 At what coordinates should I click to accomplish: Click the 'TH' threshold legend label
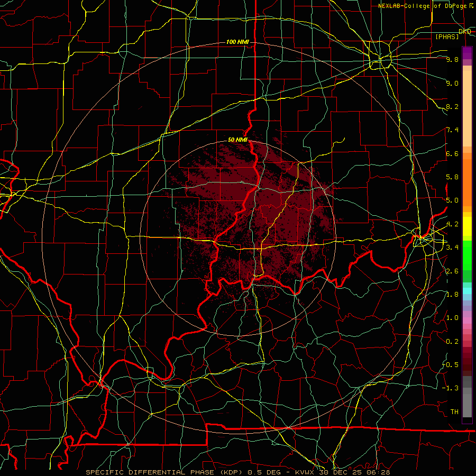point(454,411)
